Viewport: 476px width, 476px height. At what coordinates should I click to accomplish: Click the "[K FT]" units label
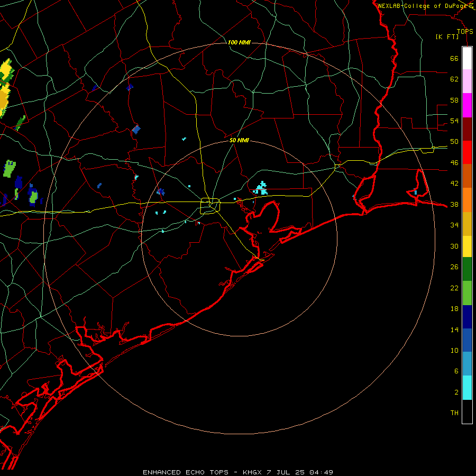[x=447, y=37]
